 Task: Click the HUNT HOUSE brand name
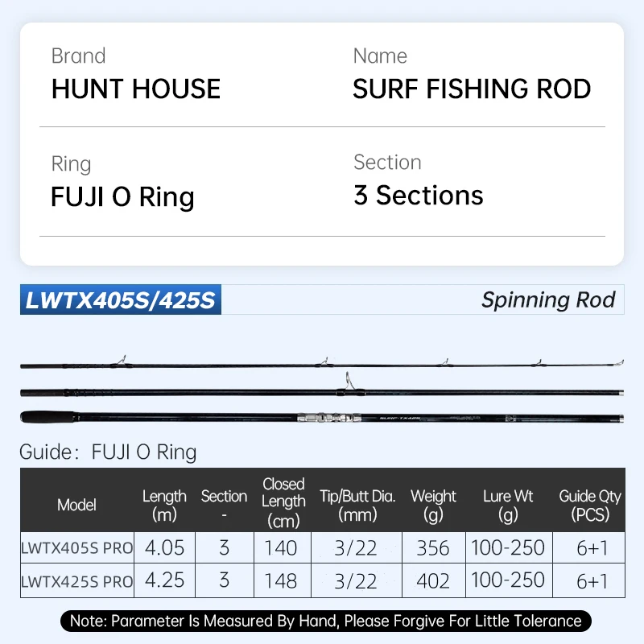click(136, 89)
